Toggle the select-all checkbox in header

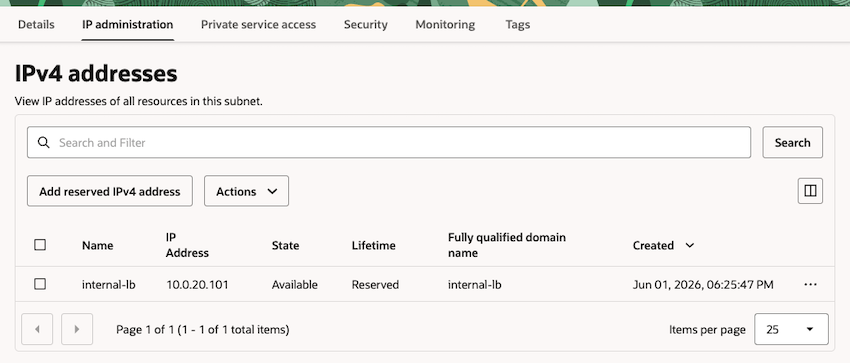pyautogui.click(x=40, y=245)
